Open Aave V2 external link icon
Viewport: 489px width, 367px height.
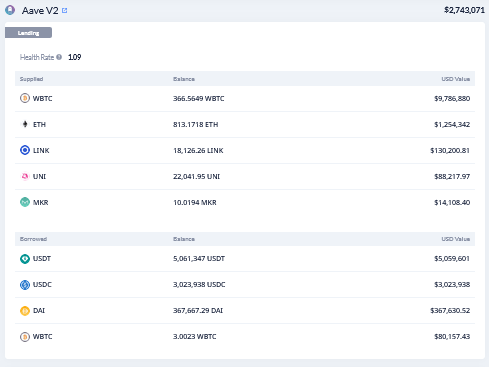(65, 11)
